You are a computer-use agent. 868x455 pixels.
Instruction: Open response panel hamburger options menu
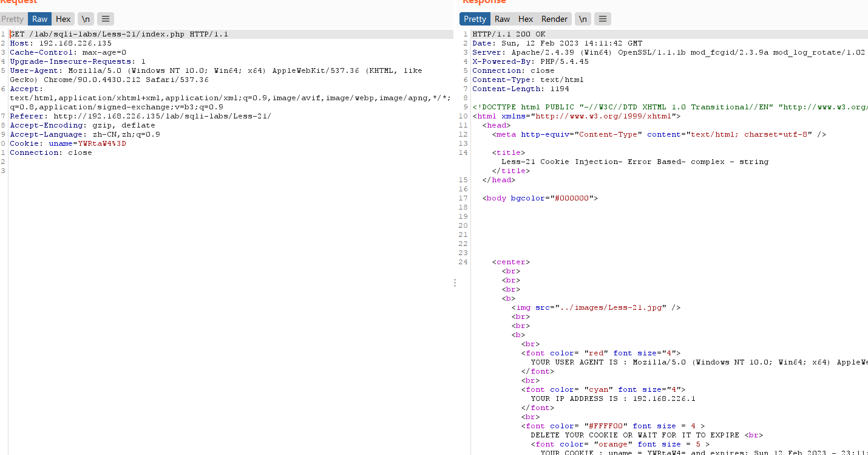602,19
